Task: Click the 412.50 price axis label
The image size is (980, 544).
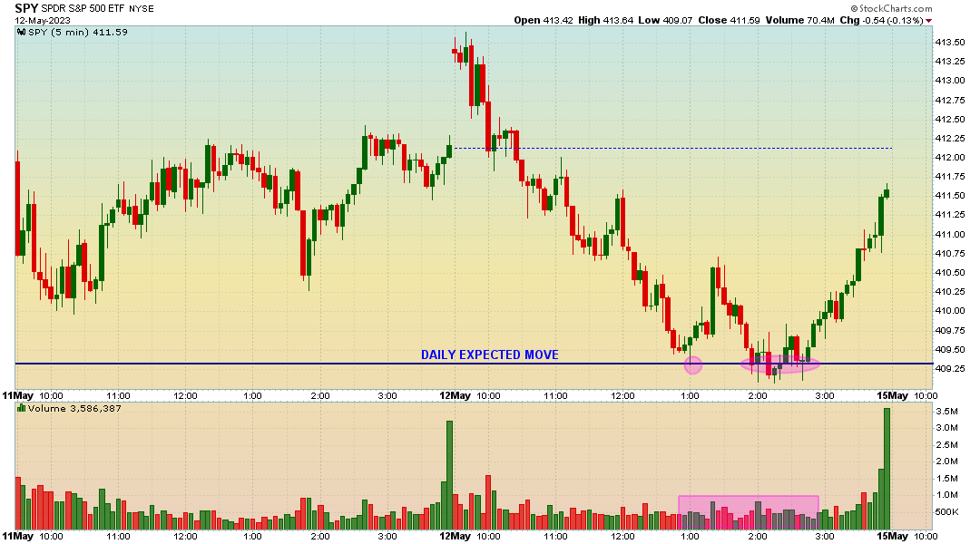Action: pyautogui.click(x=950, y=119)
